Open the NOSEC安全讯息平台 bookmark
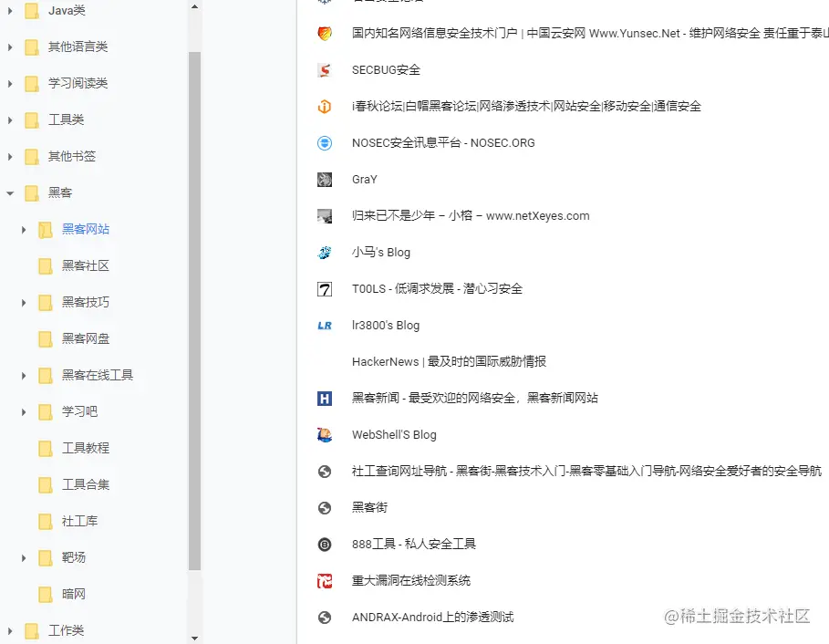 click(443, 143)
